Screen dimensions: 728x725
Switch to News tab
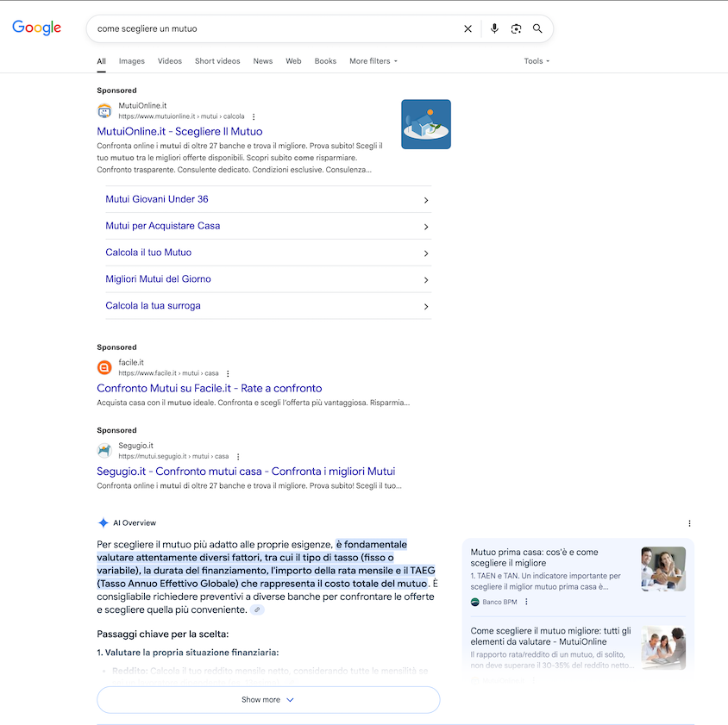(x=263, y=61)
